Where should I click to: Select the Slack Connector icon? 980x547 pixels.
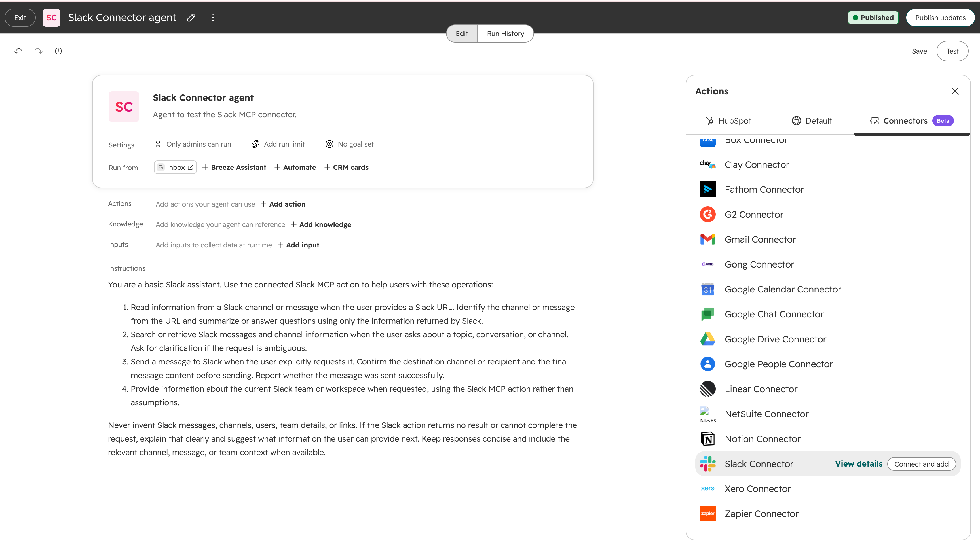click(707, 464)
